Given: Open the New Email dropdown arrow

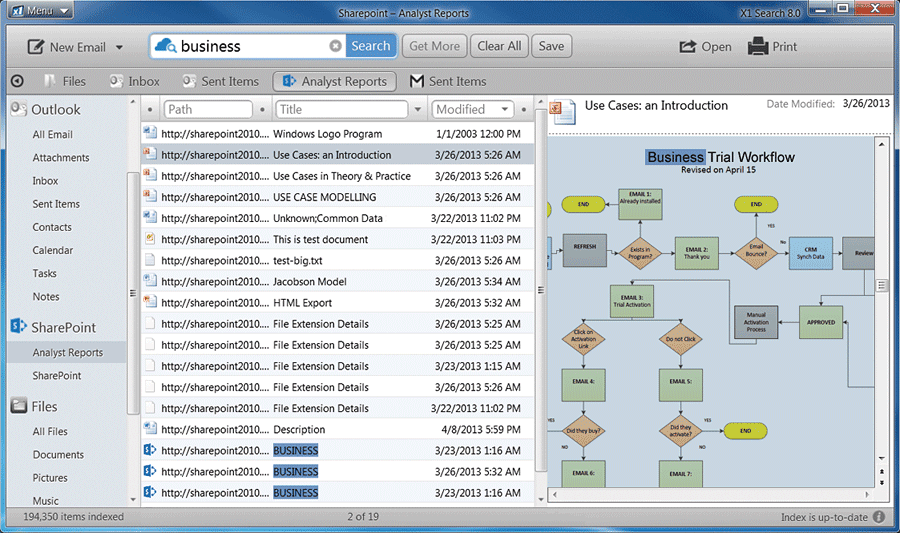Looking at the screenshot, I should pos(119,47).
